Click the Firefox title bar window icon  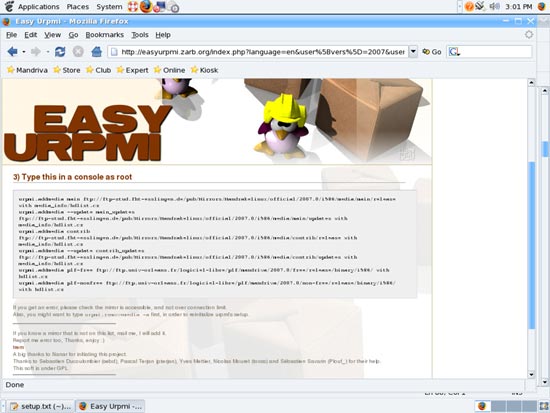(6, 21)
